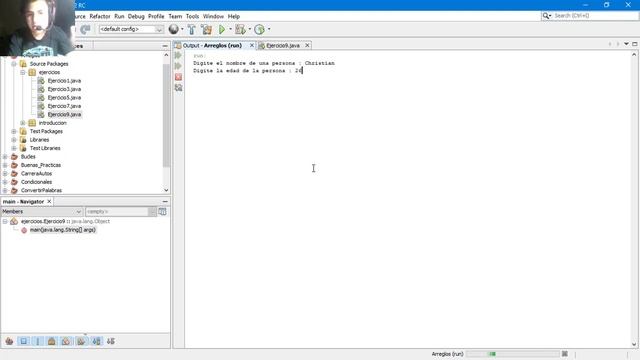The width and height of the screenshot is (640, 360).
Task: Close the Ejercicio9.java tab
Action: pos(307,45)
